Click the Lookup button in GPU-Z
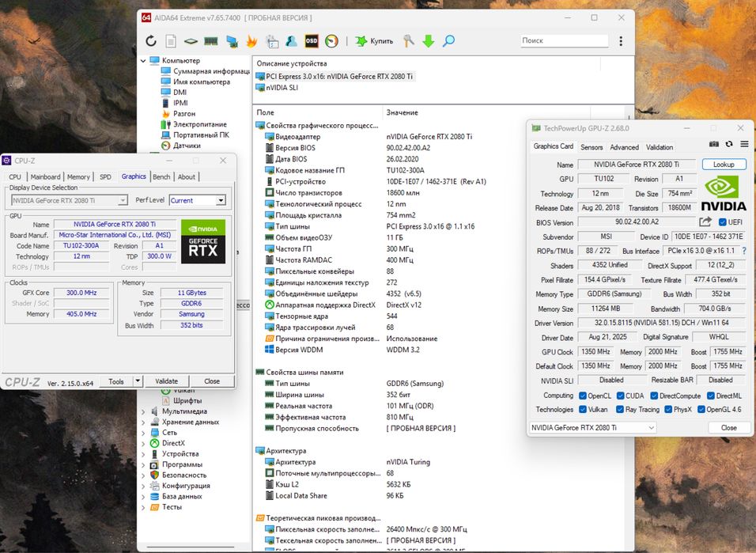The width and height of the screenshot is (756, 553). (724, 165)
